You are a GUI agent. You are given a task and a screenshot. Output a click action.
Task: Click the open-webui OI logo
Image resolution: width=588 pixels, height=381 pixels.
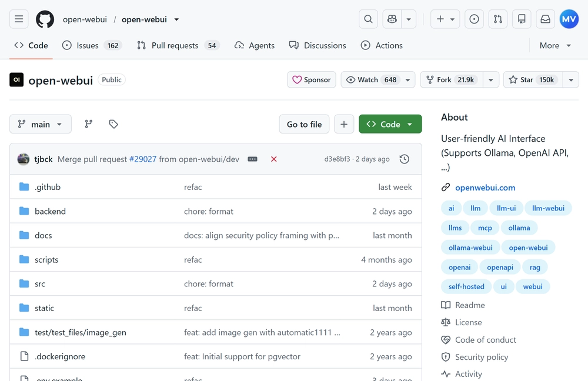(16, 80)
